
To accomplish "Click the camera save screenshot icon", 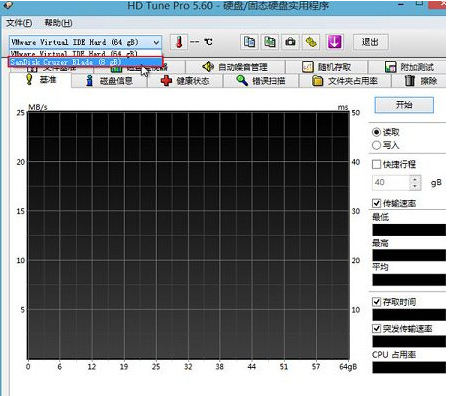I will click(290, 42).
